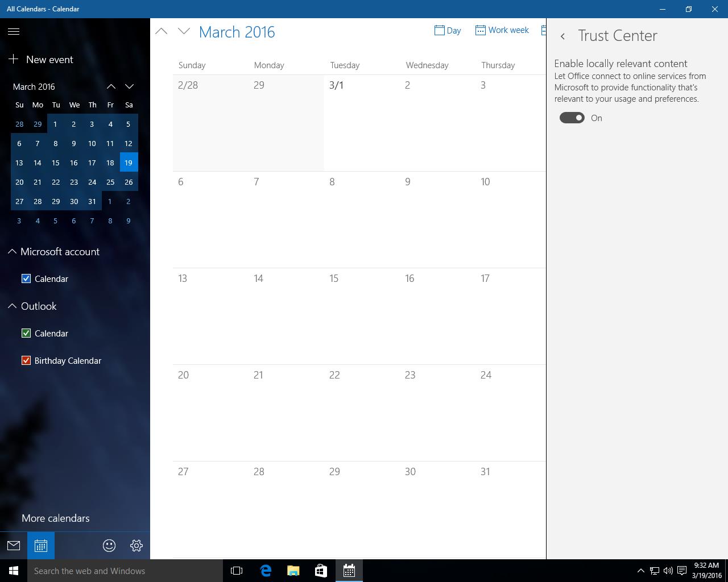Open File Explorer from taskbar
The image size is (728, 582).
coord(293,571)
